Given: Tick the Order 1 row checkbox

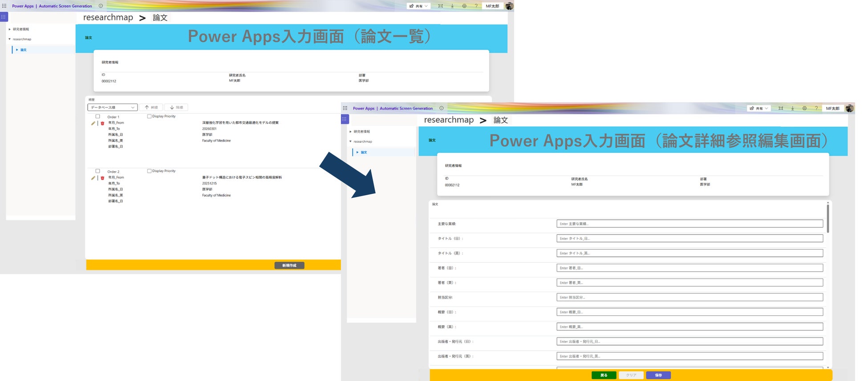Looking at the screenshot, I should 97,116.
